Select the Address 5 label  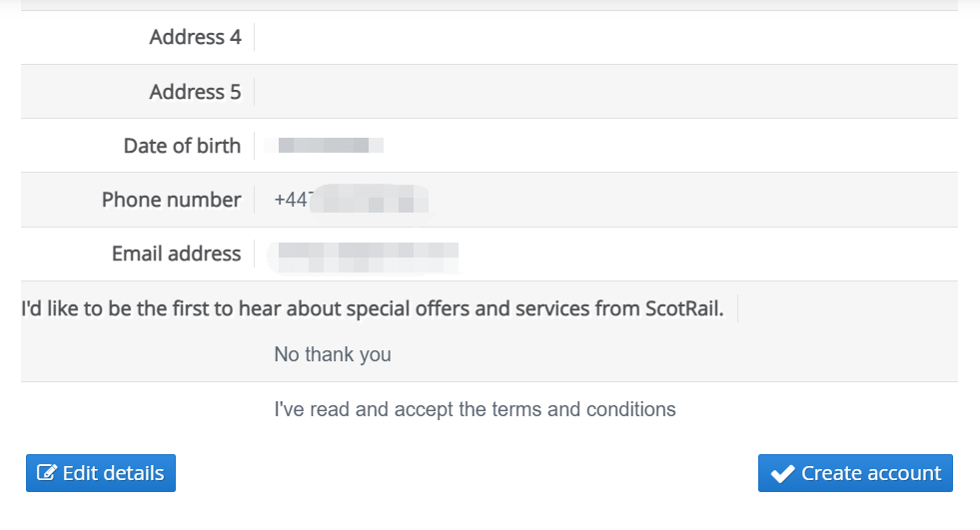pyautogui.click(x=195, y=92)
